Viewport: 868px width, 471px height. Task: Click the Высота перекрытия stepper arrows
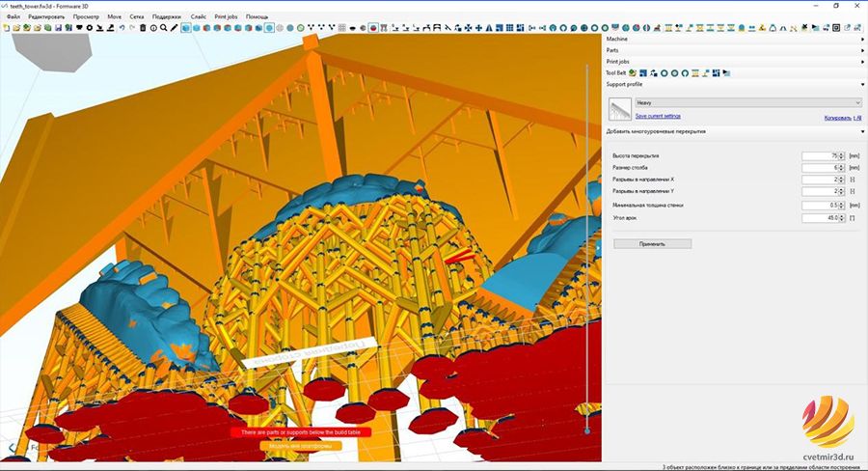click(841, 156)
